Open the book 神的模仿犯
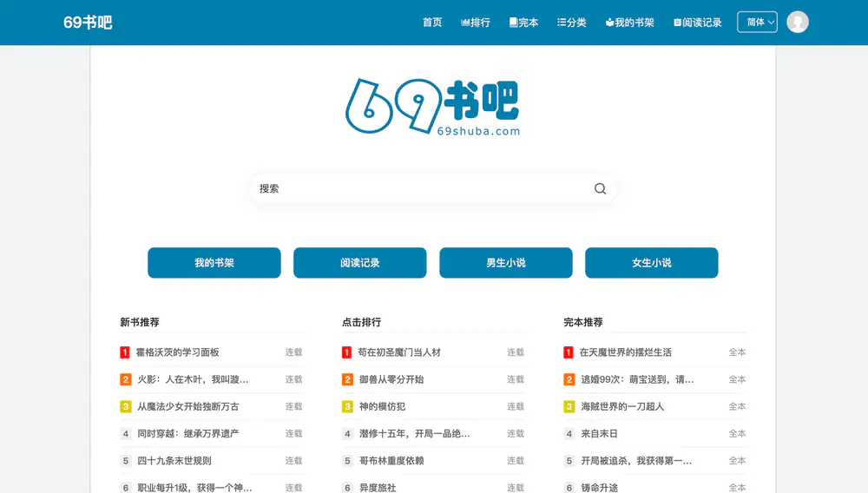The height and width of the screenshot is (493, 868). [x=382, y=407]
